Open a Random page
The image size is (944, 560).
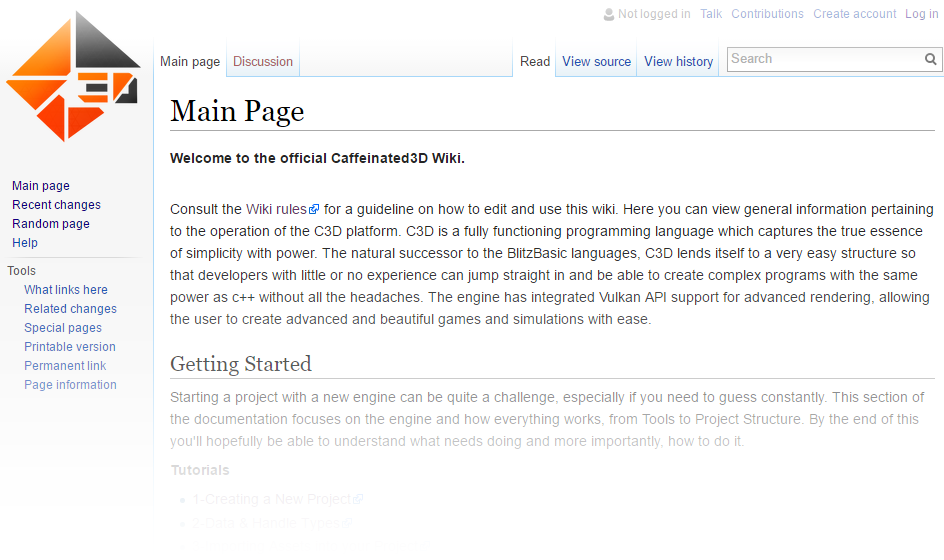click(51, 223)
